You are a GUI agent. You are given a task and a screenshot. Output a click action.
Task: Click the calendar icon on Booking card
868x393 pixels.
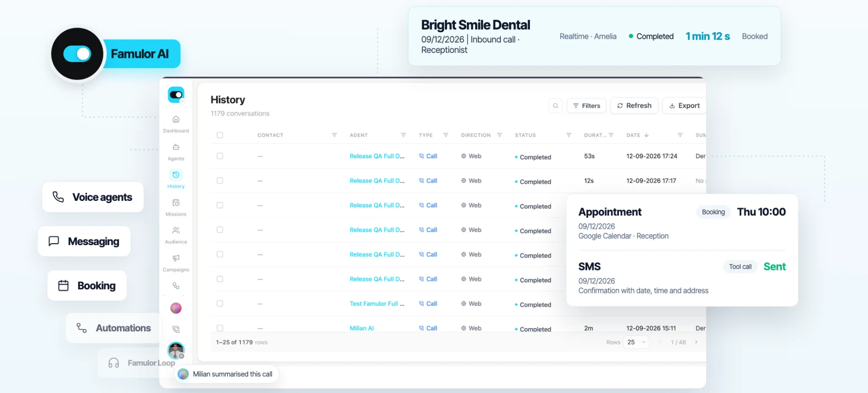click(63, 285)
